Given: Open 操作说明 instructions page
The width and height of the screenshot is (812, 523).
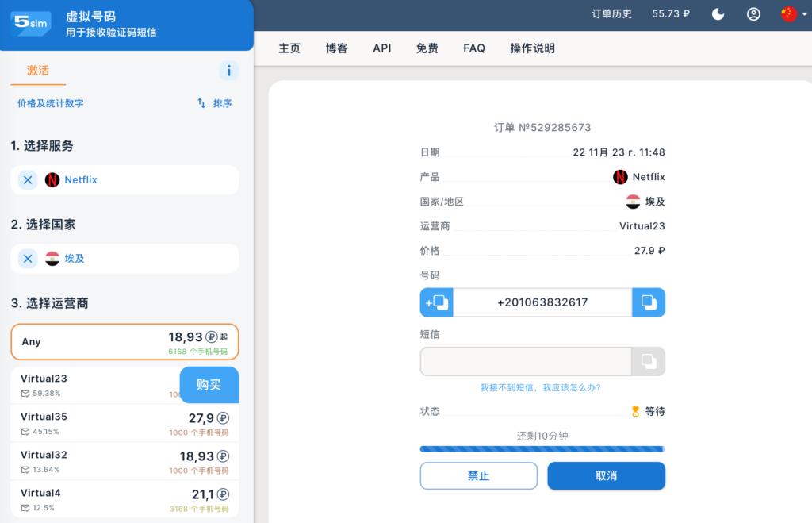Looking at the screenshot, I should [x=532, y=48].
